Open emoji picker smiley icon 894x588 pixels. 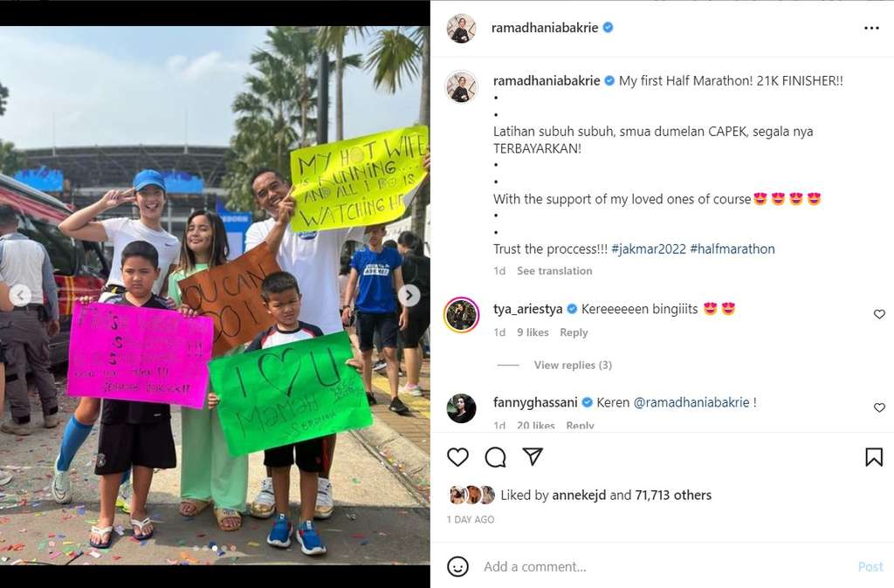[x=457, y=566]
